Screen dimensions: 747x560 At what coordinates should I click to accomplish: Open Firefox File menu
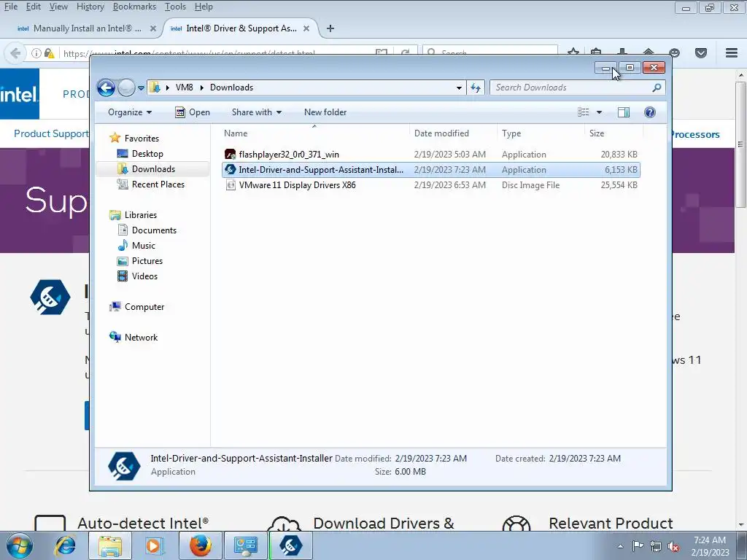point(10,7)
